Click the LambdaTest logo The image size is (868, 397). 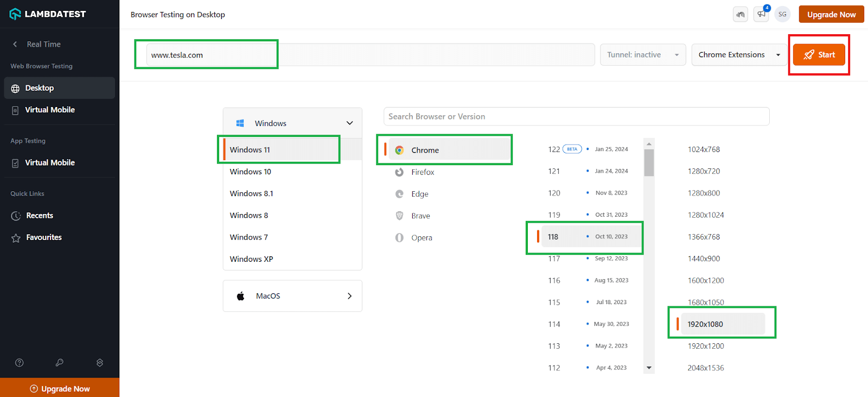coord(48,14)
